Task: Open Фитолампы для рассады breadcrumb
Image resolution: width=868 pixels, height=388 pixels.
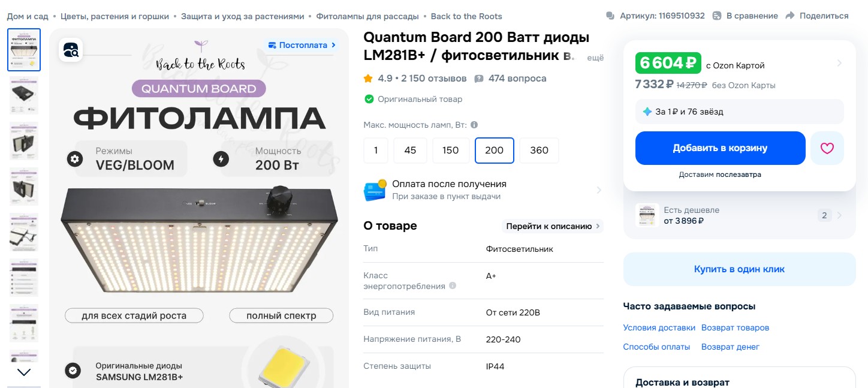Action: pyautogui.click(x=367, y=16)
